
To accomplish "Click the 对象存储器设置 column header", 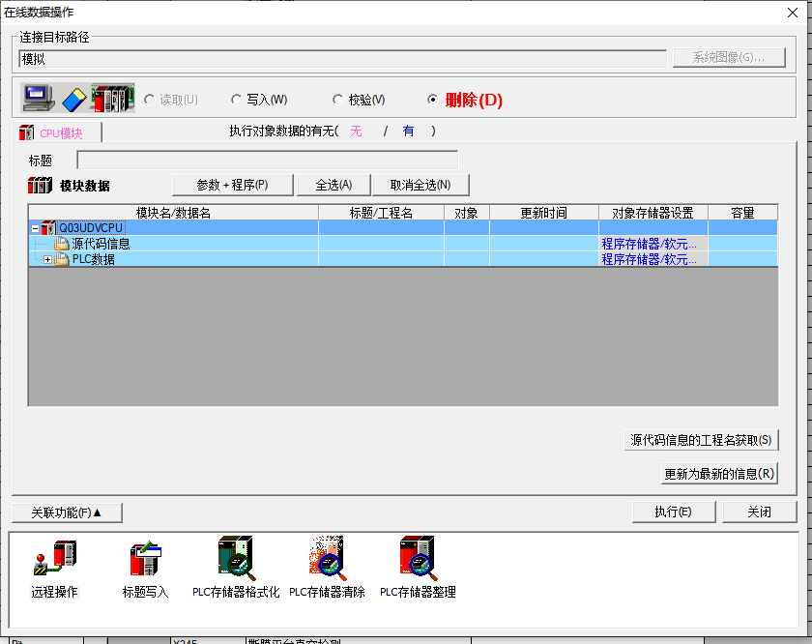I will pyautogui.click(x=652, y=213).
